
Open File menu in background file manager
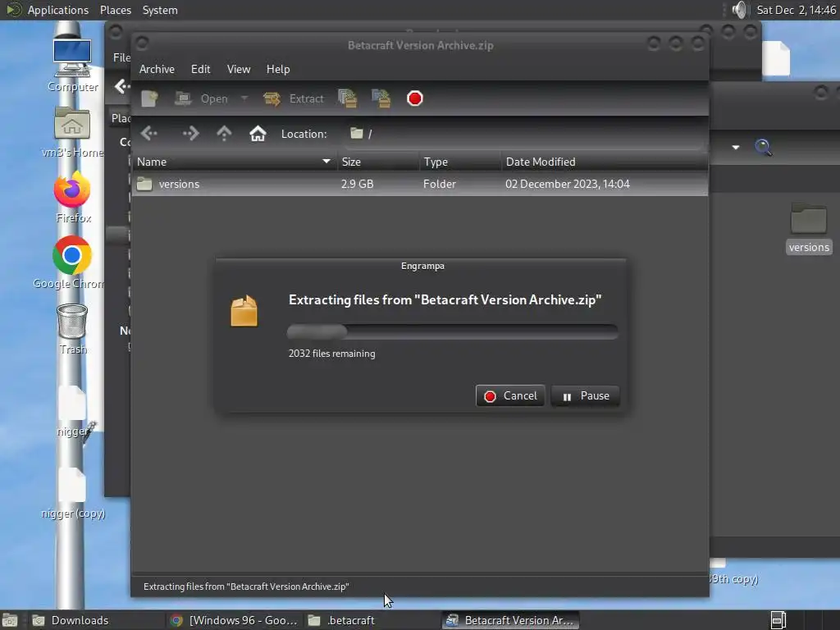pyautogui.click(x=121, y=57)
